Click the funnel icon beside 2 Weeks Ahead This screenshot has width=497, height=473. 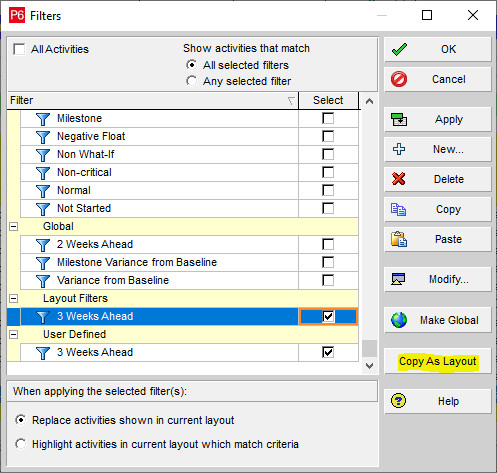pos(43,245)
